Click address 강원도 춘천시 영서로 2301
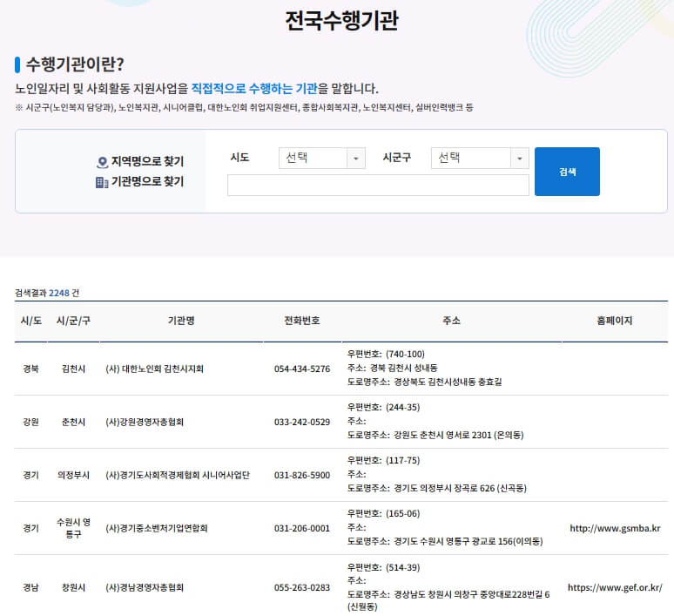The image size is (674, 616). 459,435
